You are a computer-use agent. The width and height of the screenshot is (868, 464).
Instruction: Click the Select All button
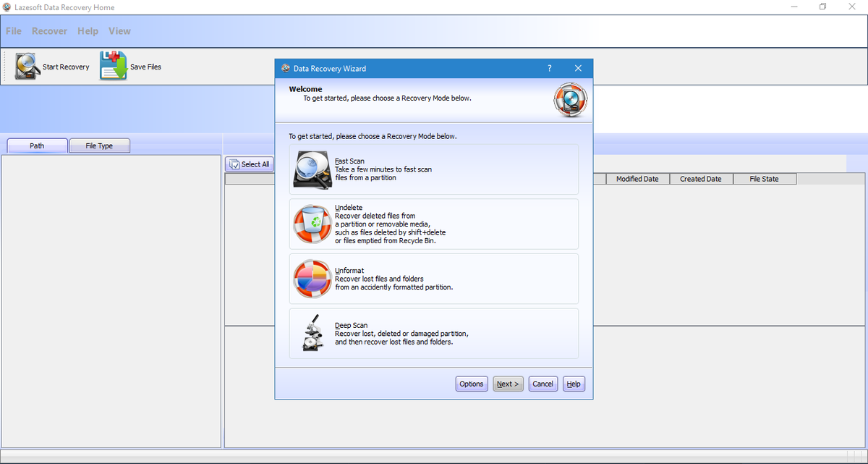(x=250, y=164)
